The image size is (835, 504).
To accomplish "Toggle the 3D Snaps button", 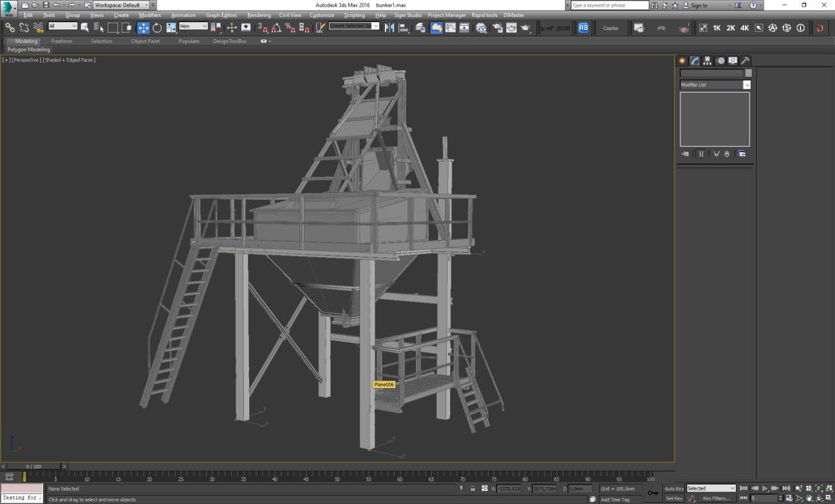I will click(x=262, y=28).
